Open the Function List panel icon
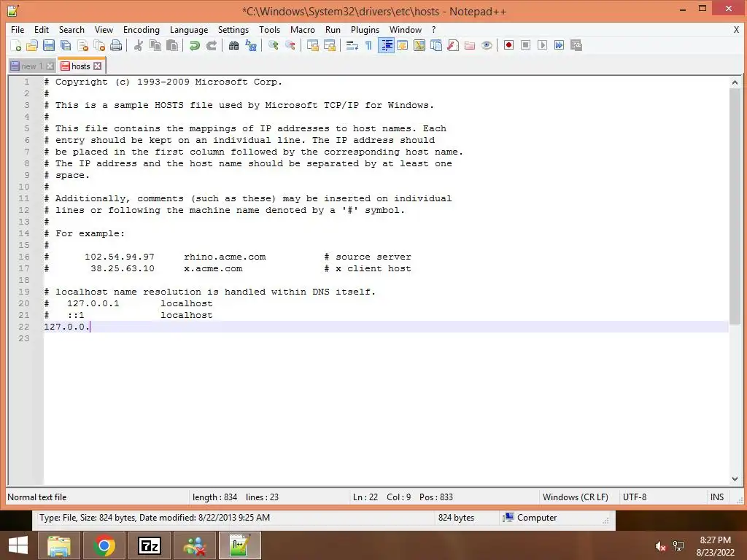The image size is (747, 560). click(x=453, y=45)
